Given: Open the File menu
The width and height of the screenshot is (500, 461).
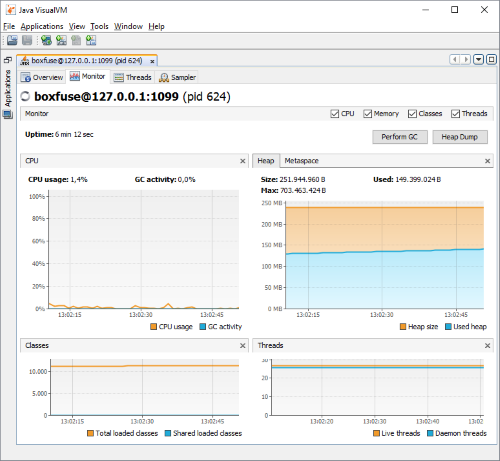Looking at the screenshot, I should point(9,26).
